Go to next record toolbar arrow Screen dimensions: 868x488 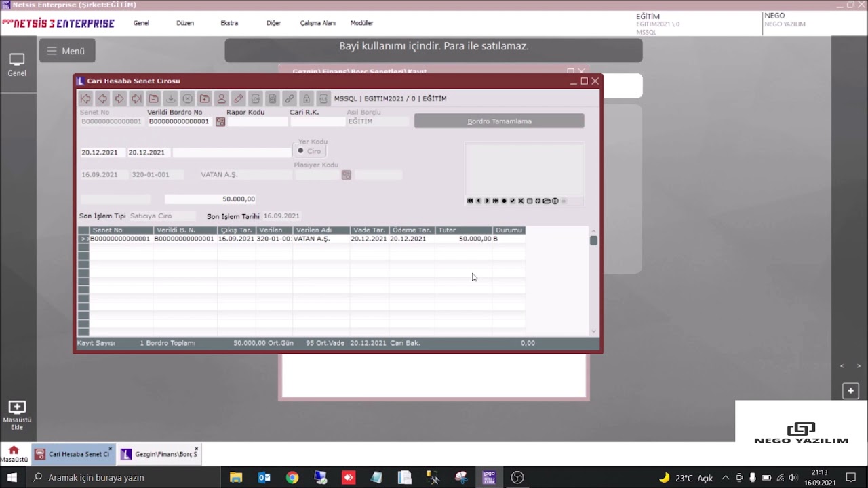coord(119,99)
